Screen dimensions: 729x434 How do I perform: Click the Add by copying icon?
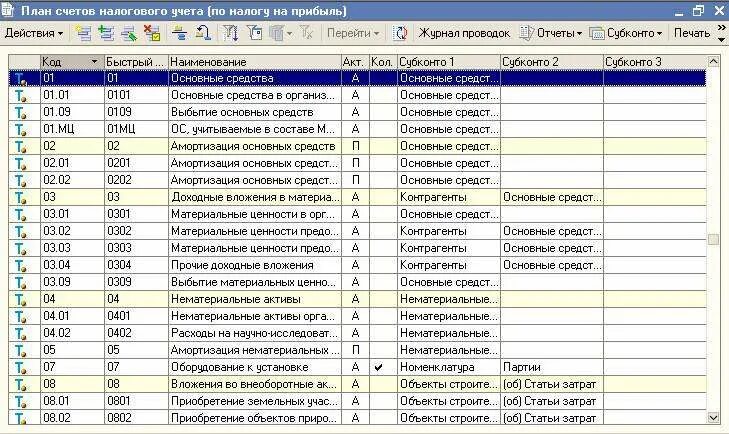point(106,33)
